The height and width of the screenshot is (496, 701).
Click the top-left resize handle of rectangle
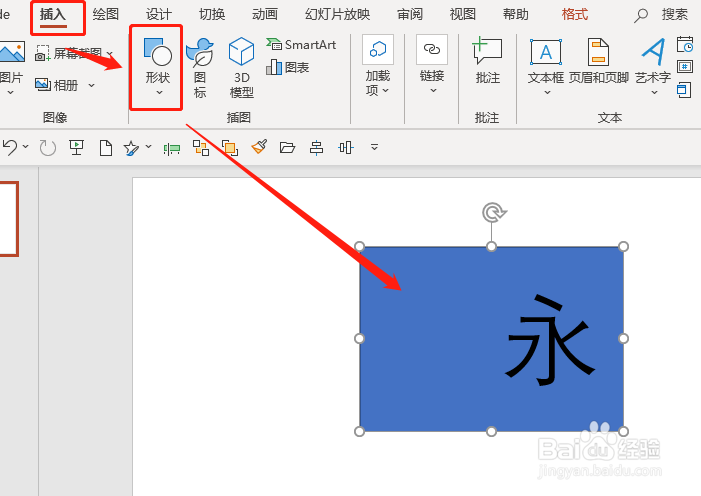(359, 246)
